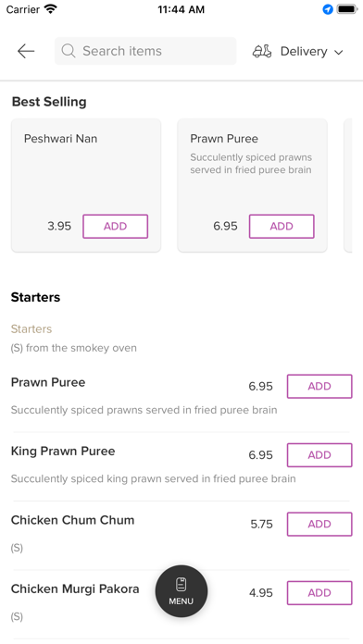This screenshot has height=644, width=363.
Task: Open the Peshwari Nan card
Action: pyautogui.click(x=86, y=185)
